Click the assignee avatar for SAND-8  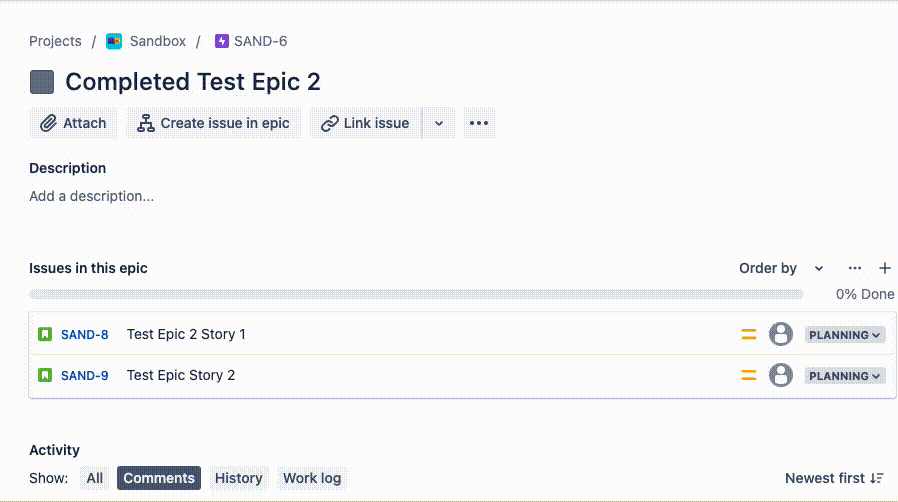pyautogui.click(x=781, y=335)
